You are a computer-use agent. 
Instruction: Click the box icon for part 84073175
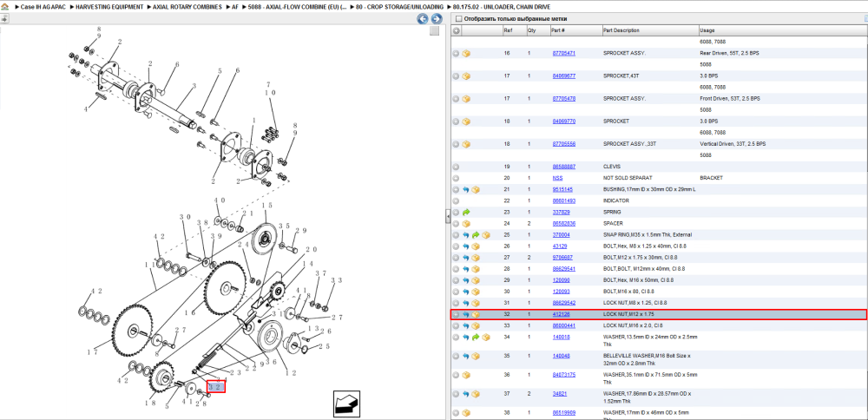(466, 375)
